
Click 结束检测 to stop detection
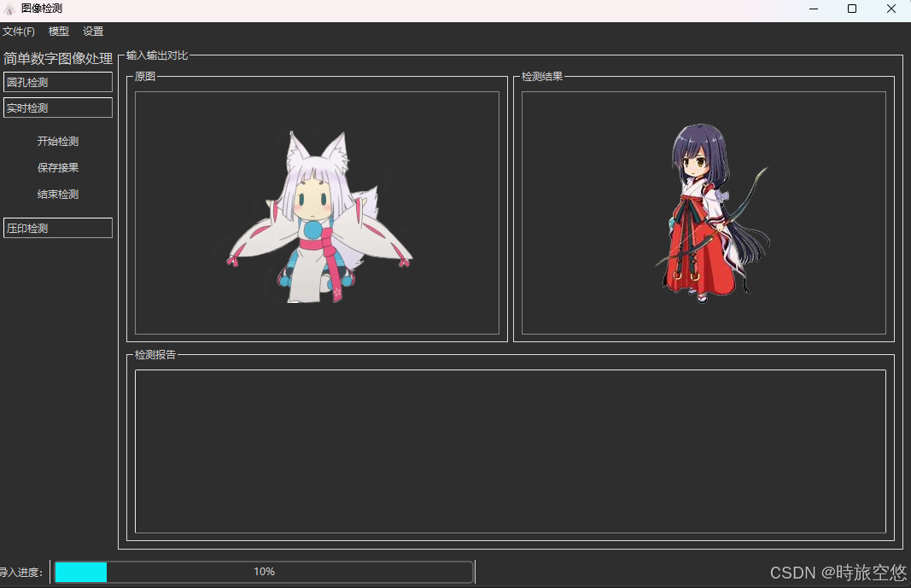[x=58, y=194]
